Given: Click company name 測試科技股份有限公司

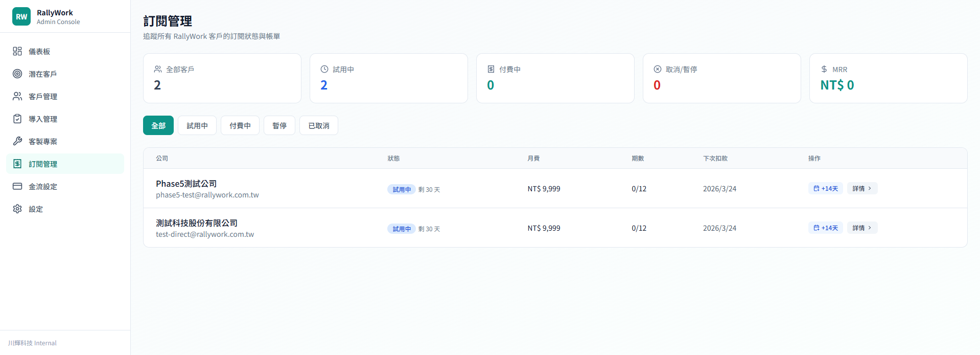Looking at the screenshot, I should click(x=197, y=223).
